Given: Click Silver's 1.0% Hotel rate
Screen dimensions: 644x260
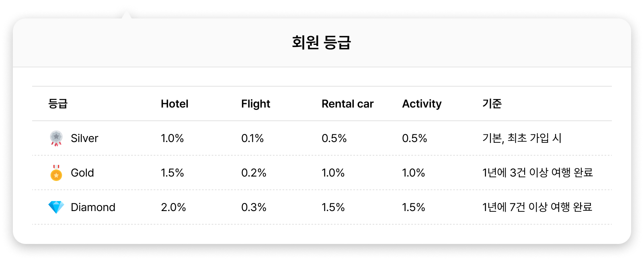Looking at the screenshot, I should pyautogui.click(x=172, y=138).
